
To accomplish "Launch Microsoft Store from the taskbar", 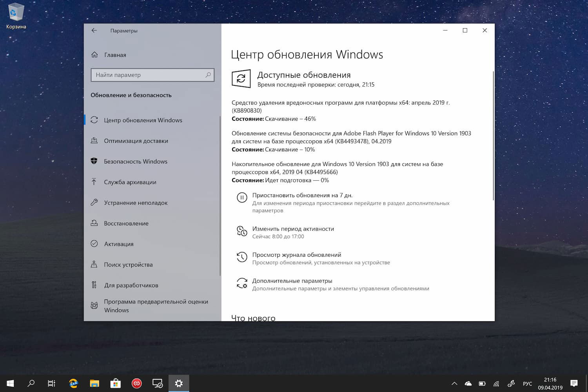I will [x=115, y=383].
